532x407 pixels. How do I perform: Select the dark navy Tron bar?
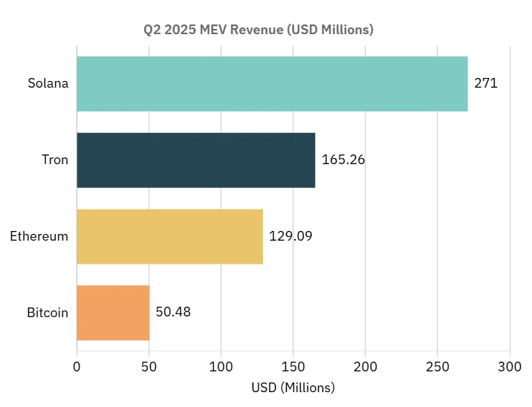point(196,160)
